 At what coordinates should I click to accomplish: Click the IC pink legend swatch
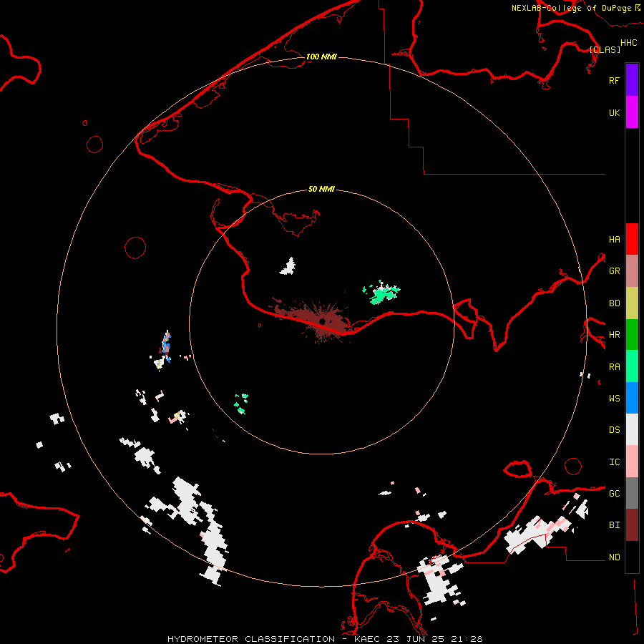pyautogui.click(x=632, y=462)
